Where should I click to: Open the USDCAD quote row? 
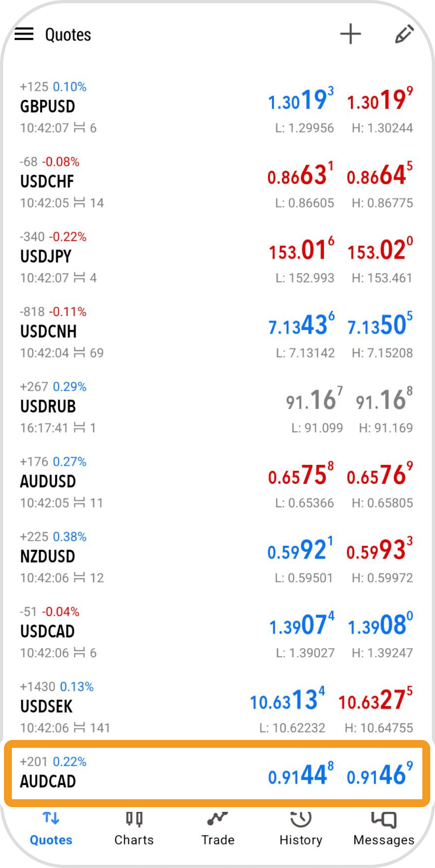pyautogui.click(x=217, y=632)
